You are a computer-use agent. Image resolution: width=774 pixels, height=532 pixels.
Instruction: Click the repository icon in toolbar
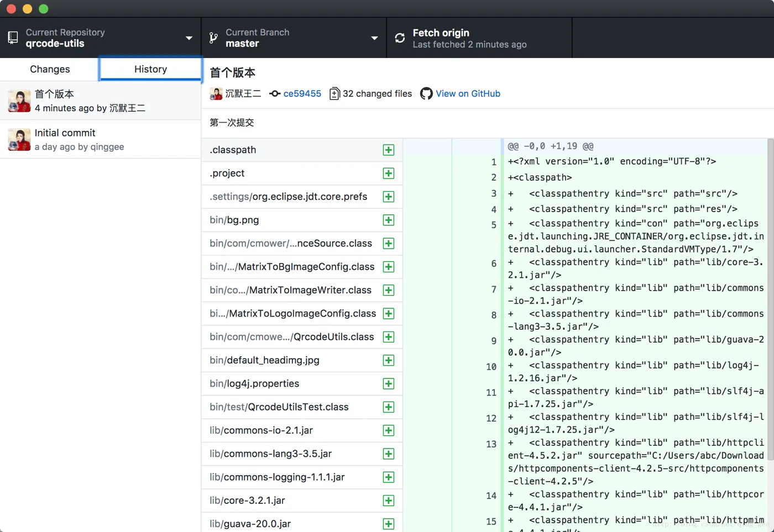13,38
